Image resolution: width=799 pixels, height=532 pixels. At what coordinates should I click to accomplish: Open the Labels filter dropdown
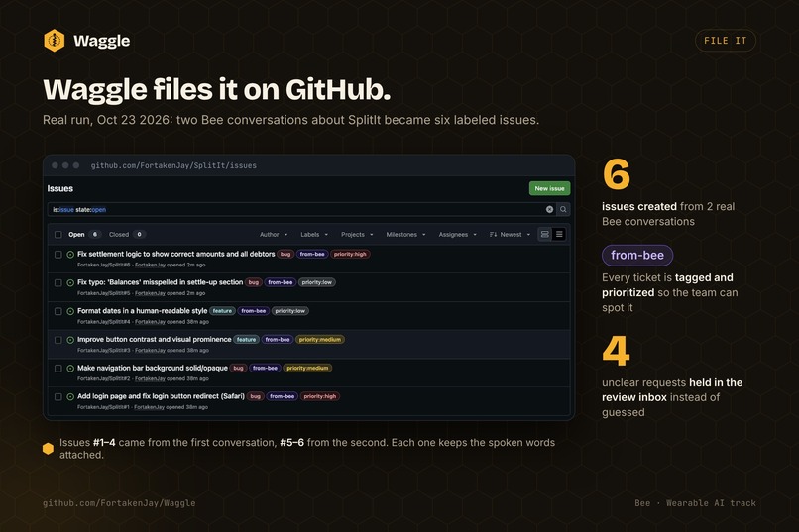pos(314,234)
